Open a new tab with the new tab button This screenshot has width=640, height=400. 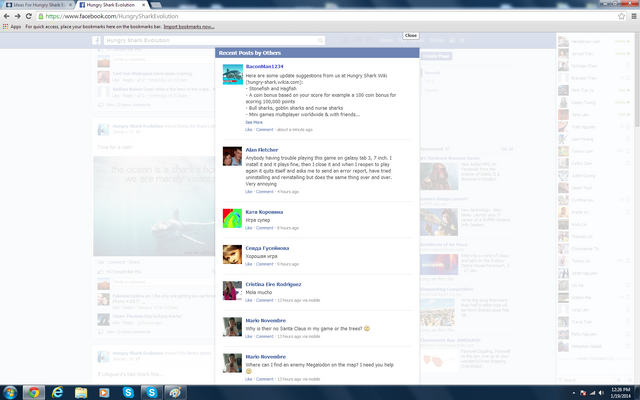coord(156,5)
